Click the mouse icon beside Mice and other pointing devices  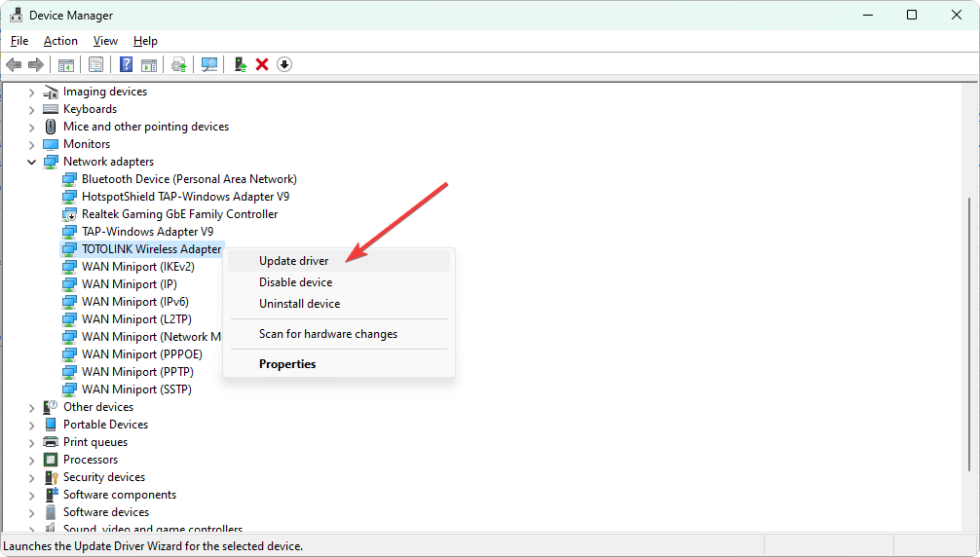tap(51, 127)
